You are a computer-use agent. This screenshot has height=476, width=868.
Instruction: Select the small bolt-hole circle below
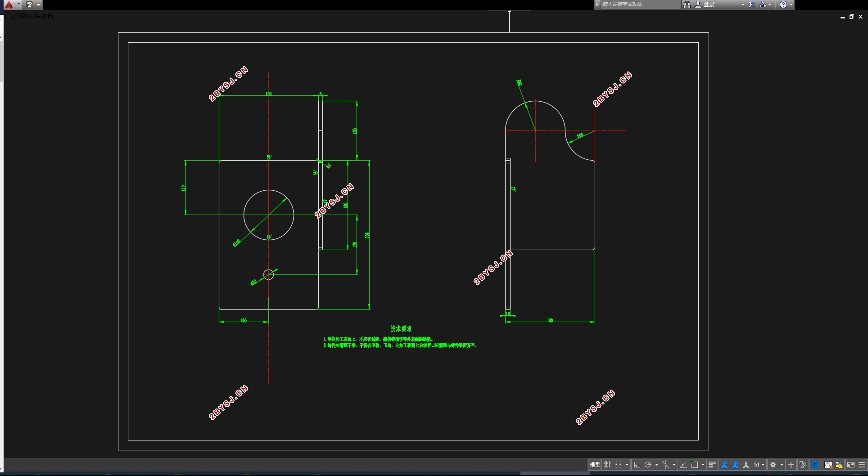coord(268,274)
